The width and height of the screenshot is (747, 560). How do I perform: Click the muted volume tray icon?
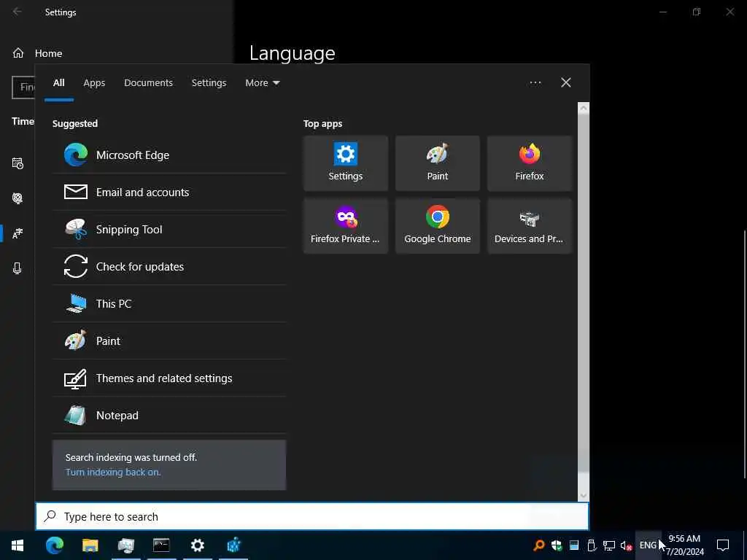tap(626, 545)
